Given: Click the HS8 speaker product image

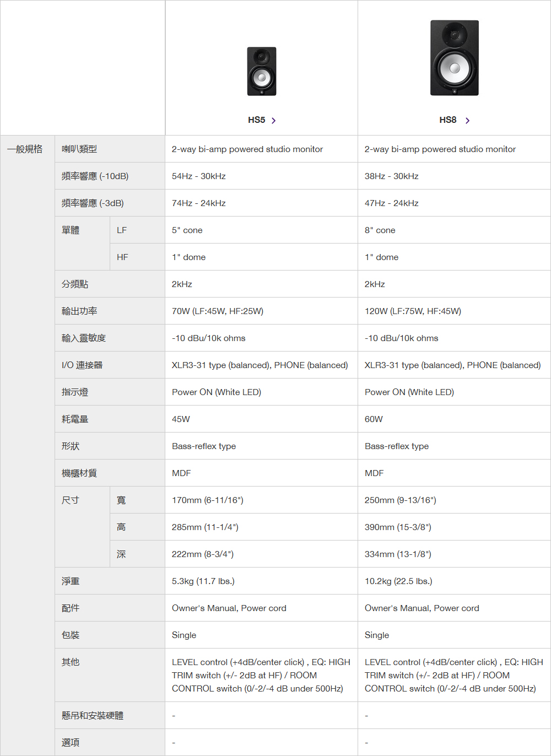Looking at the screenshot, I should [x=455, y=58].
